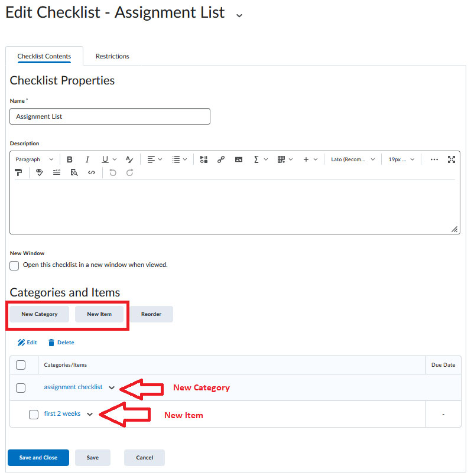Image resolution: width=471 pixels, height=476 pixels.
Task: Open the font family dropdown
Action: click(x=352, y=159)
